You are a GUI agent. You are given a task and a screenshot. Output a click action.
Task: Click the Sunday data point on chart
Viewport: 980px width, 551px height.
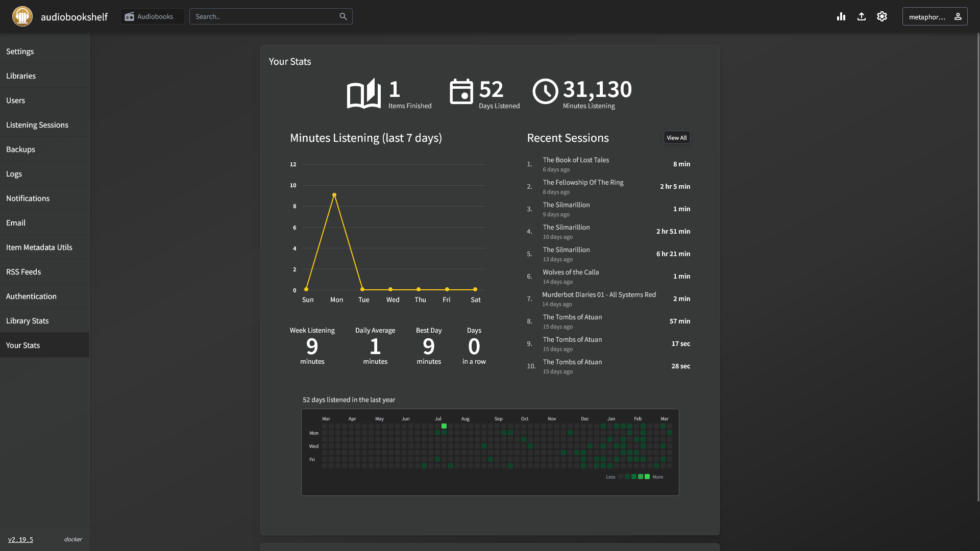click(x=306, y=289)
